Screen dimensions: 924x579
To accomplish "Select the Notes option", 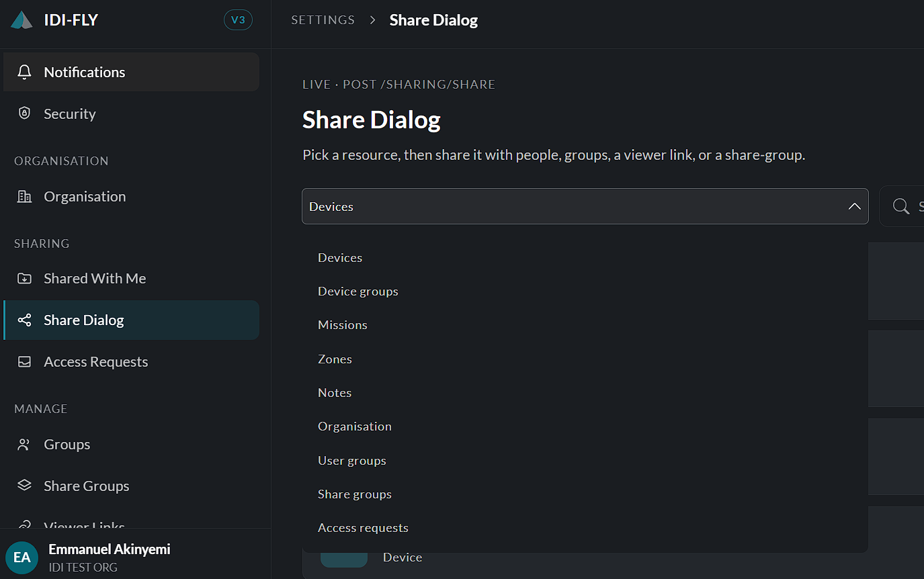I will (585, 393).
